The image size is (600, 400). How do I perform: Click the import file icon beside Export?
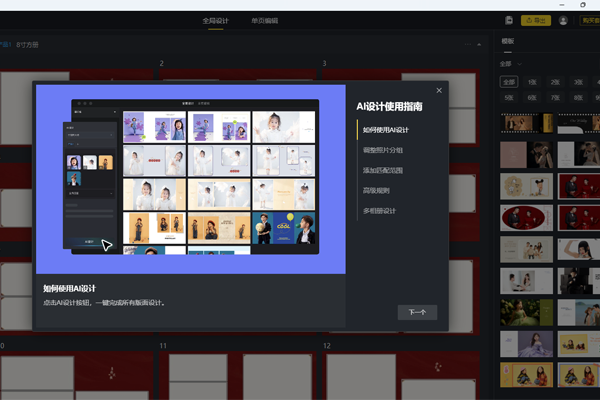(x=509, y=20)
